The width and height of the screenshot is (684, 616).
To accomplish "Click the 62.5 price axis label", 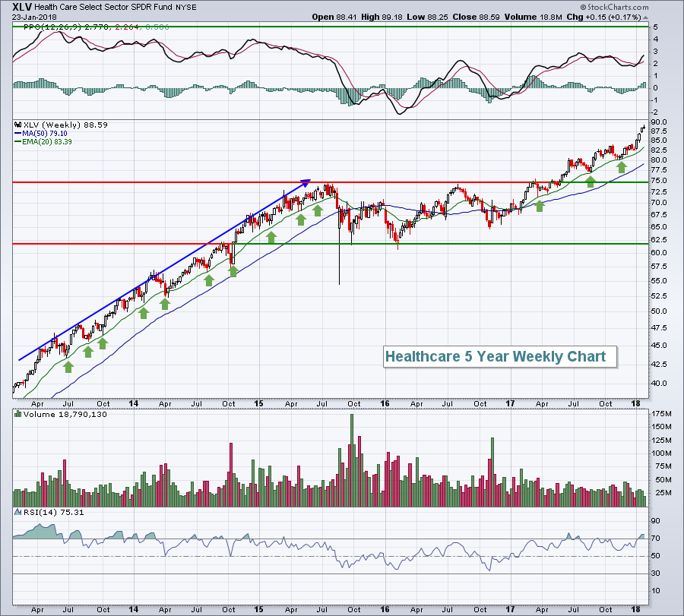I will (x=659, y=239).
